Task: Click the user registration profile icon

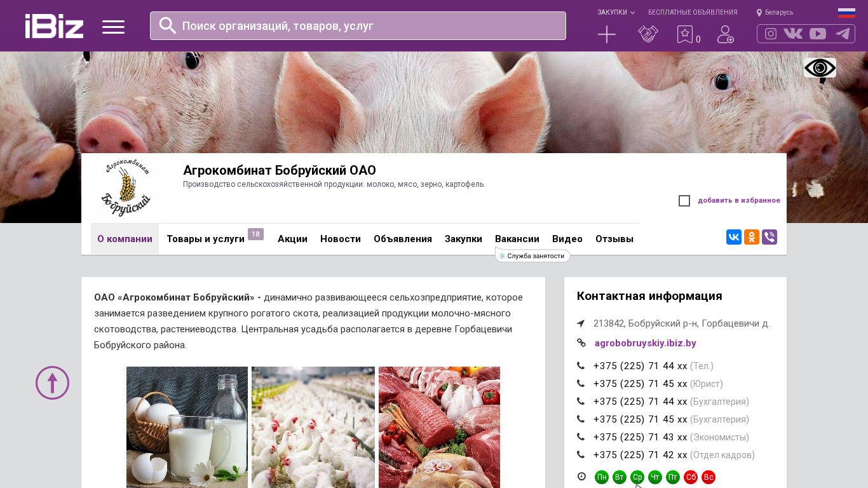Action: (726, 34)
